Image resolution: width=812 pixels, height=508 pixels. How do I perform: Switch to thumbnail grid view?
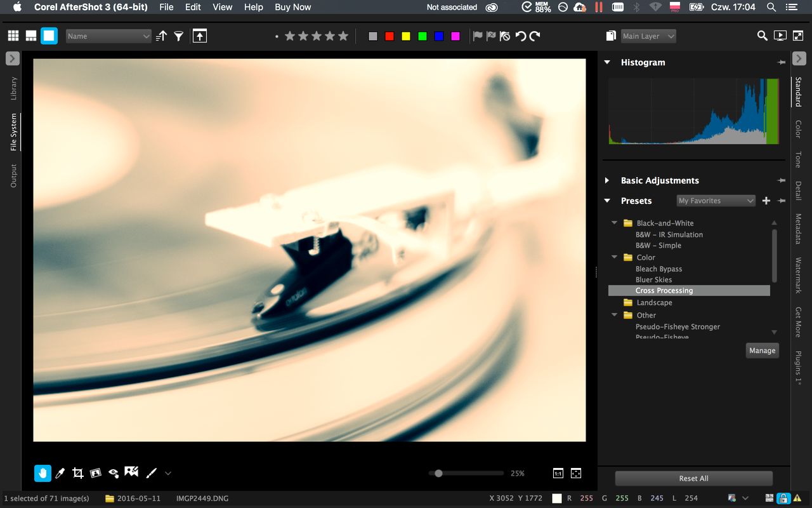click(x=13, y=36)
